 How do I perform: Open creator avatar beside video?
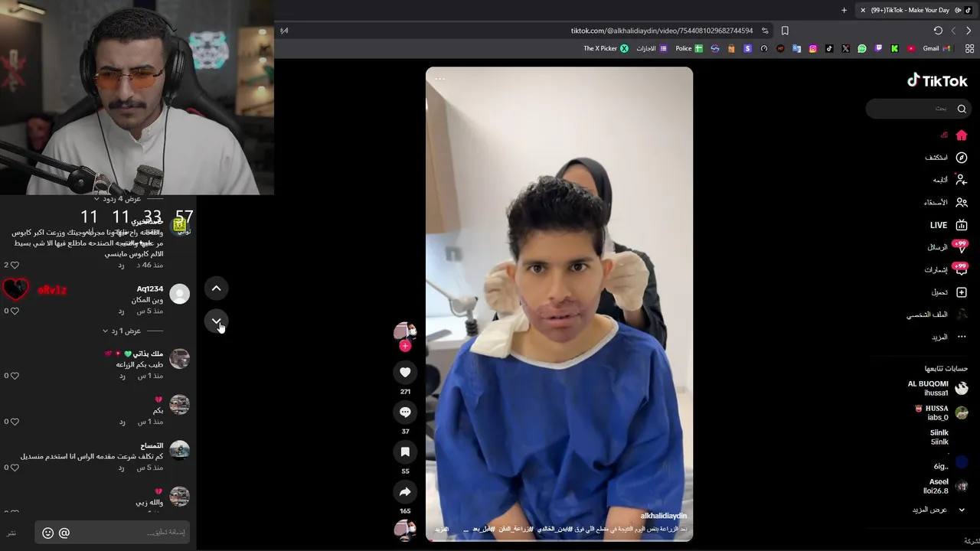point(405,331)
